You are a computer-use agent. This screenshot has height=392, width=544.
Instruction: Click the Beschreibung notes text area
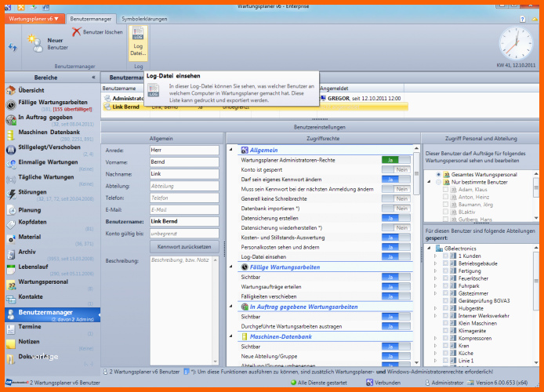pos(181,310)
